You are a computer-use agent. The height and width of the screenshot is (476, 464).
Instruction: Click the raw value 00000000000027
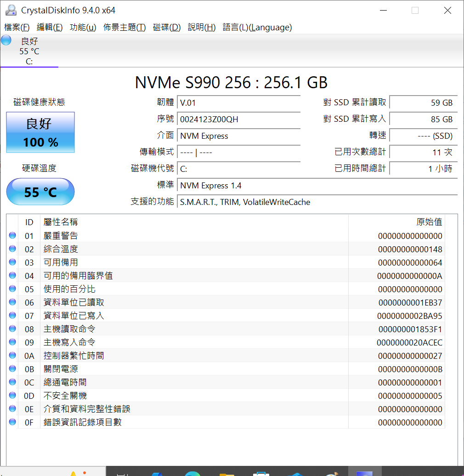pyautogui.click(x=410, y=356)
